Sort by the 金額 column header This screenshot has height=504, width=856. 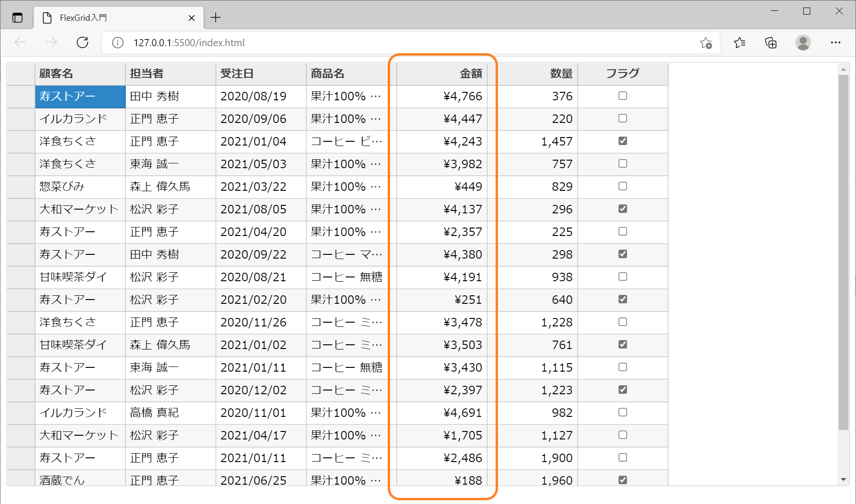[442, 74]
